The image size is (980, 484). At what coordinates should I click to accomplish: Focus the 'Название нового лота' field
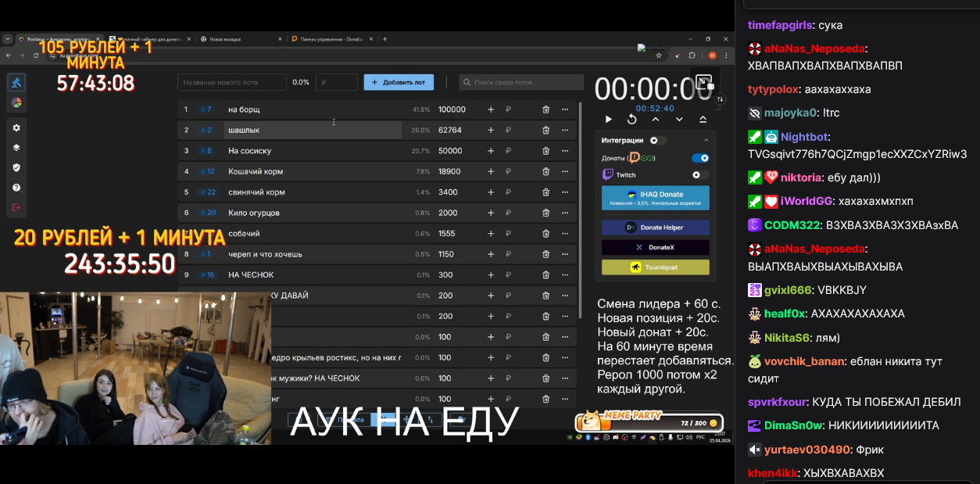pyautogui.click(x=232, y=82)
